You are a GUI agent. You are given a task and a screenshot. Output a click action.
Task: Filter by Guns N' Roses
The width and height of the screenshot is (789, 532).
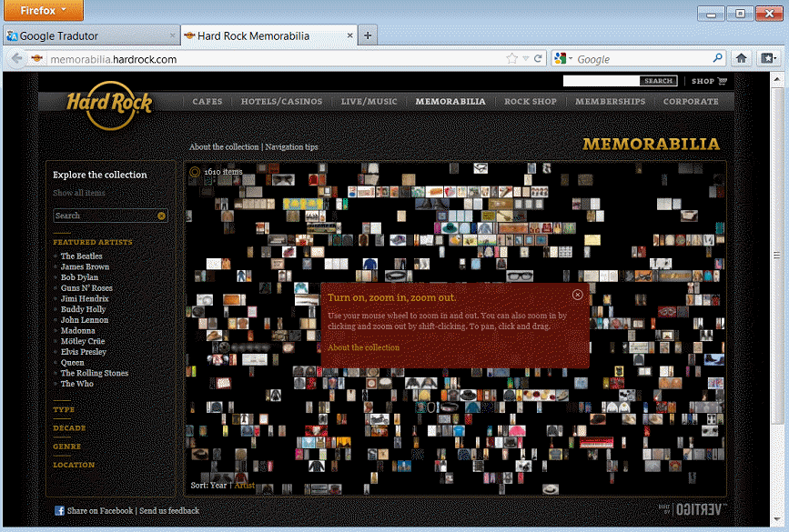point(86,288)
